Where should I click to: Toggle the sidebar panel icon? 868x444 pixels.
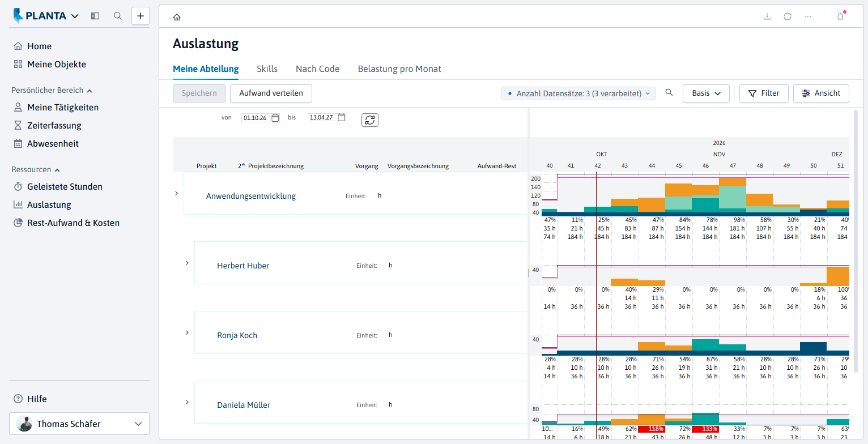95,16
